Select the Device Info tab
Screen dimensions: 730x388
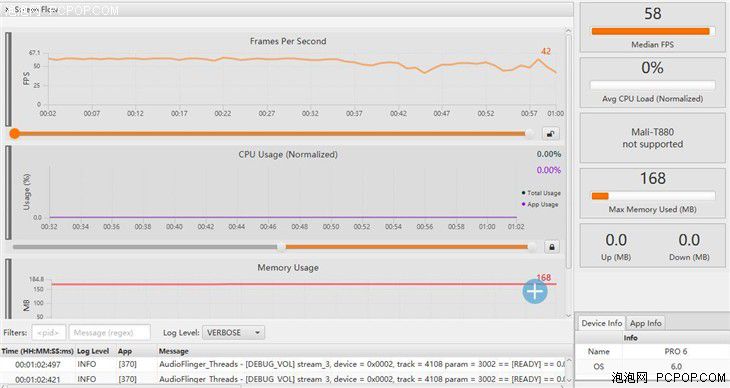(x=602, y=323)
